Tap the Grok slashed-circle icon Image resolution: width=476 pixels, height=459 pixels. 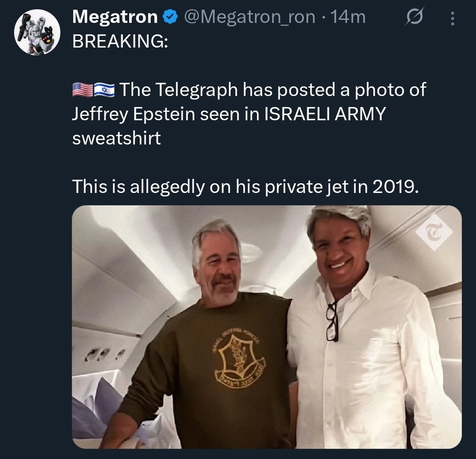pos(413,18)
